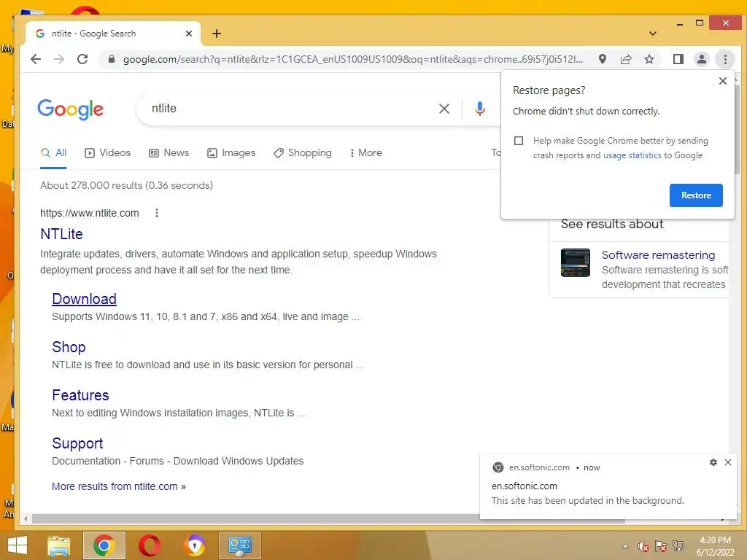The image size is (747, 560).
Task: Tick the send crash reports checkbox
Action: pos(519,141)
